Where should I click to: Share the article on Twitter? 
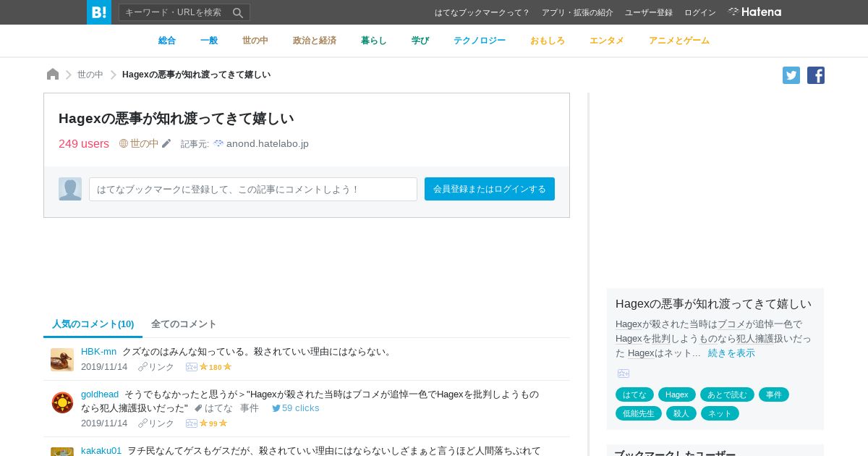pos(791,75)
